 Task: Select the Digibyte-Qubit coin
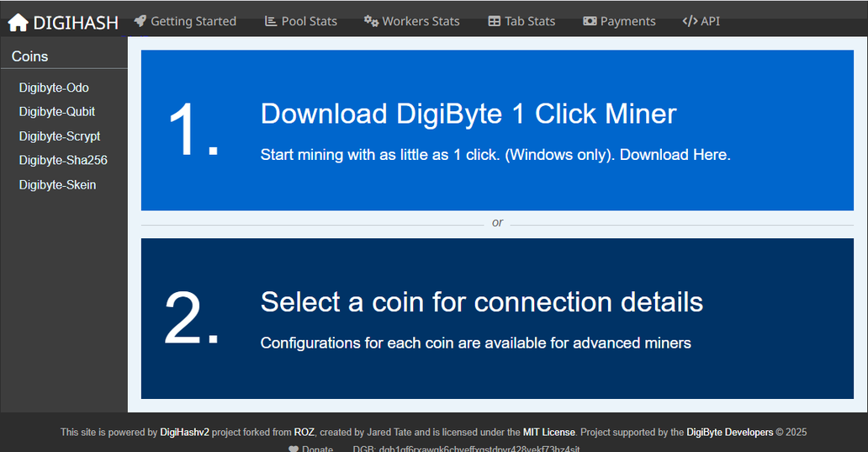tap(57, 111)
